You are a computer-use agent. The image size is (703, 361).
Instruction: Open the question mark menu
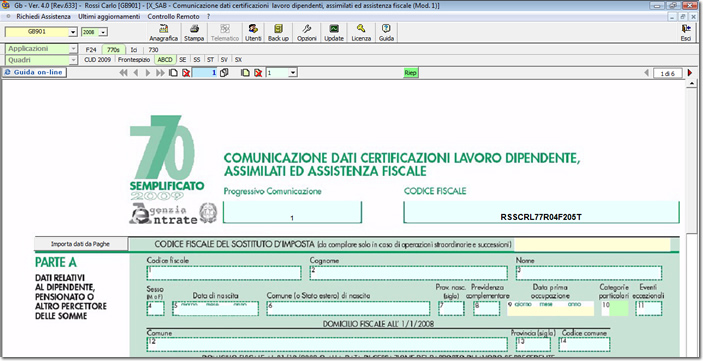208,17
